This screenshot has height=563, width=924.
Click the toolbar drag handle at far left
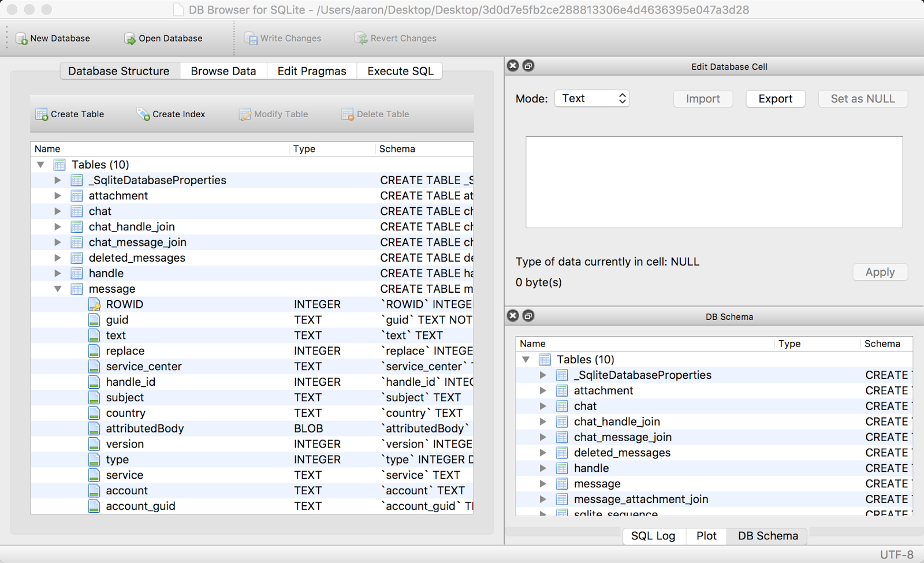[7, 38]
